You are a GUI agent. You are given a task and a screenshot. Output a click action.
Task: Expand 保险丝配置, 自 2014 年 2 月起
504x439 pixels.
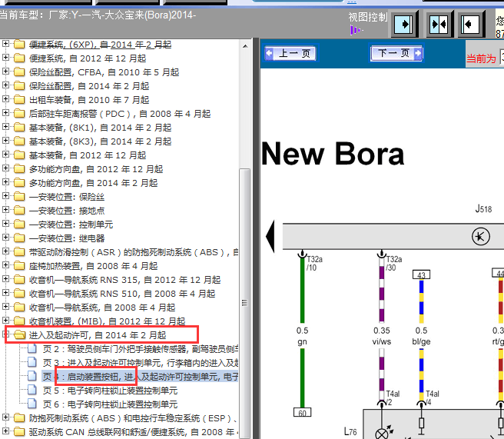pyautogui.click(x=5, y=85)
